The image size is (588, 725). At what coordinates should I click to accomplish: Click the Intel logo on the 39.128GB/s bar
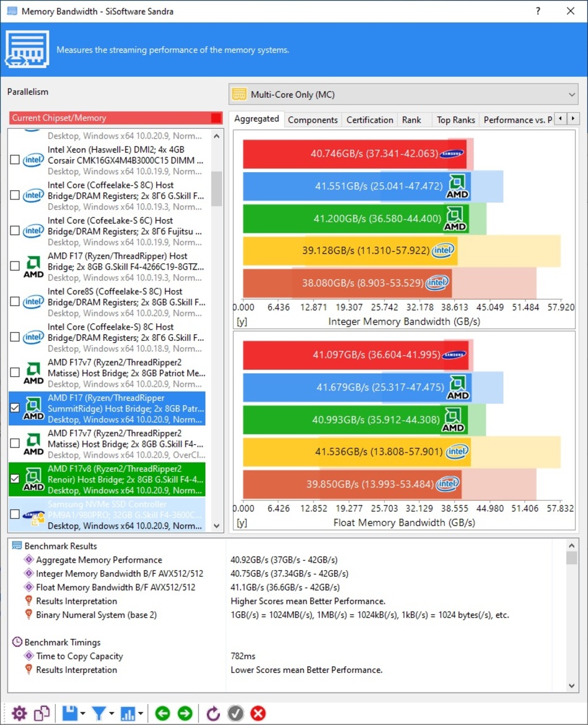(443, 250)
